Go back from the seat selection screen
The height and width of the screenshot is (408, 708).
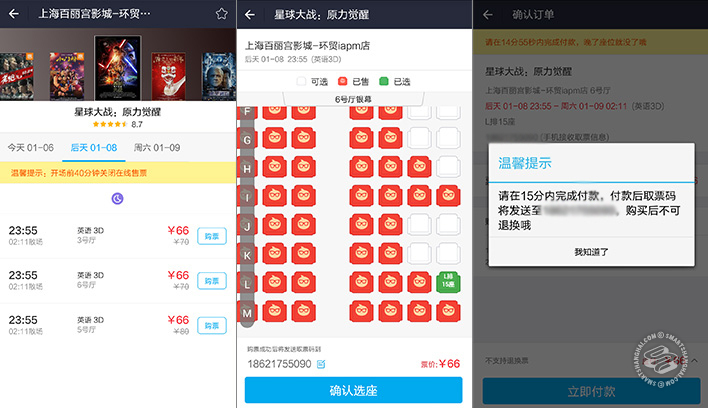(x=250, y=15)
